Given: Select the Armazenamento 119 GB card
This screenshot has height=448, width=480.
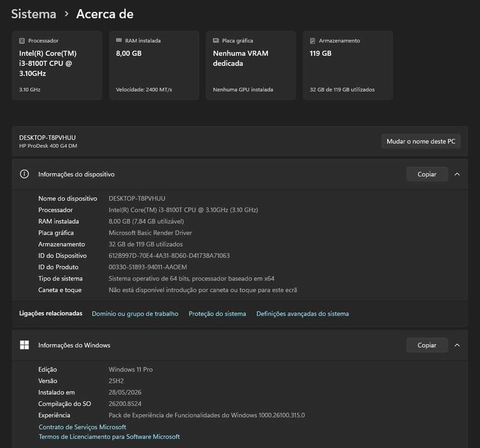Looking at the screenshot, I should coord(348,65).
